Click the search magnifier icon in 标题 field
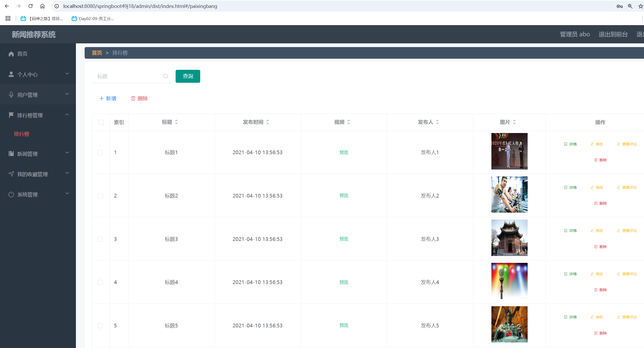644x348 pixels. click(166, 76)
